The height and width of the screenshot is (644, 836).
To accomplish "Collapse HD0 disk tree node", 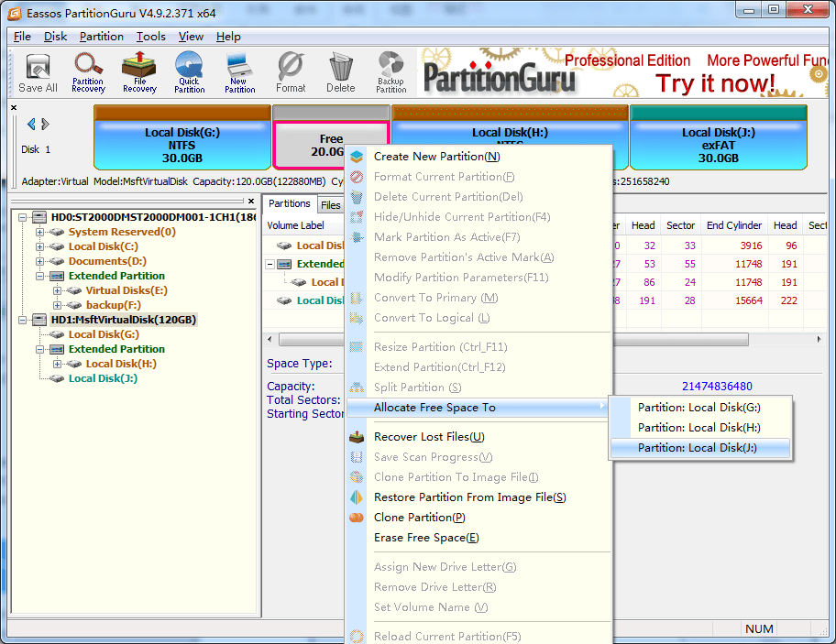I will click(22, 217).
